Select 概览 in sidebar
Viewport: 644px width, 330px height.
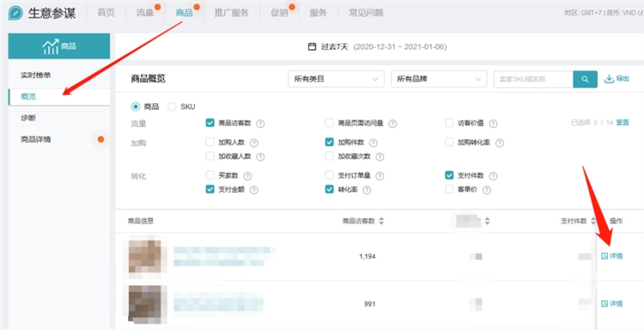59,97
